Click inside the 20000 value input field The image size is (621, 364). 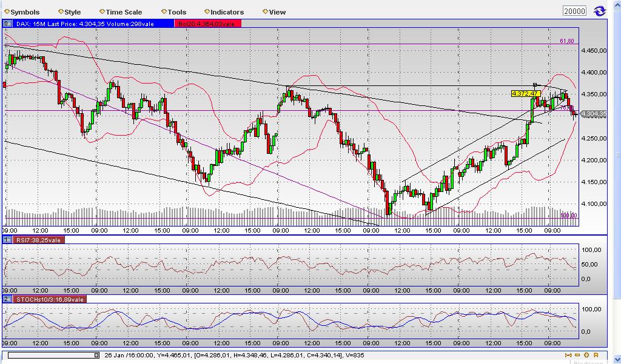click(574, 10)
